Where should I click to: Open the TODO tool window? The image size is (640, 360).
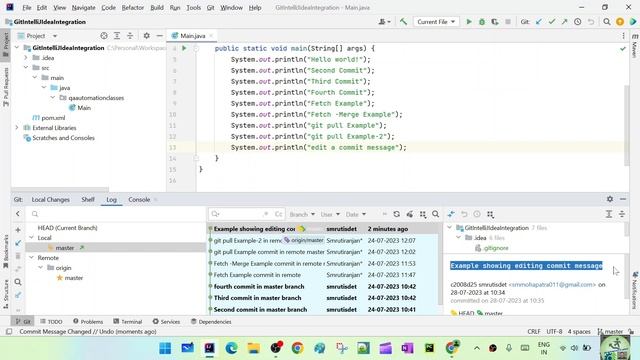click(51, 322)
